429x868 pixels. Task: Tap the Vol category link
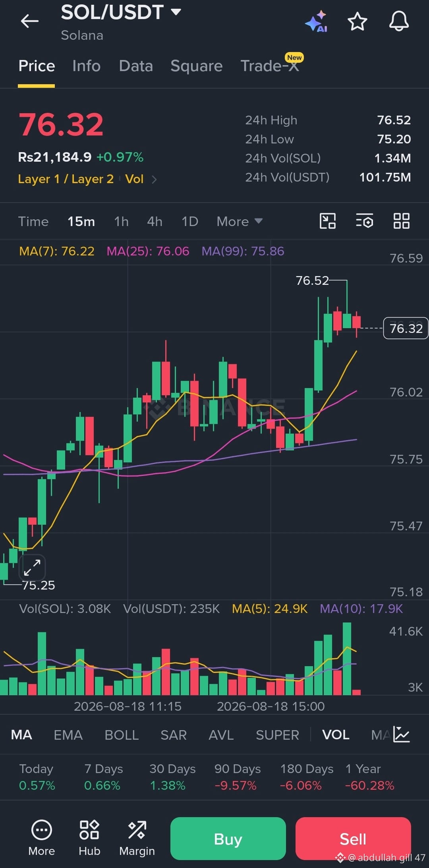[134, 179]
